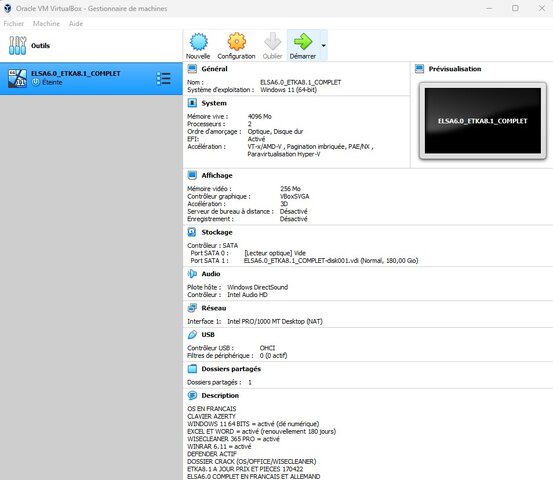The height and width of the screenshot is (480, 553).
Task: Select the ELSA6.0_ETKA8.1_COMPLET machine entry
Action: pos(91,78)
